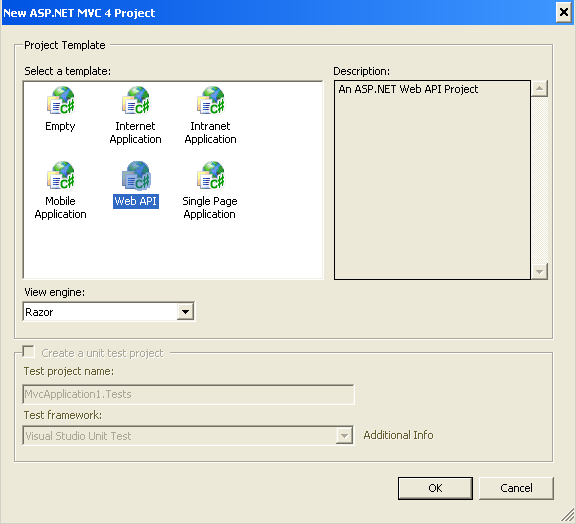
Task: Click OK to create the project
Action: pyautogui.click(x=435, y=488)
